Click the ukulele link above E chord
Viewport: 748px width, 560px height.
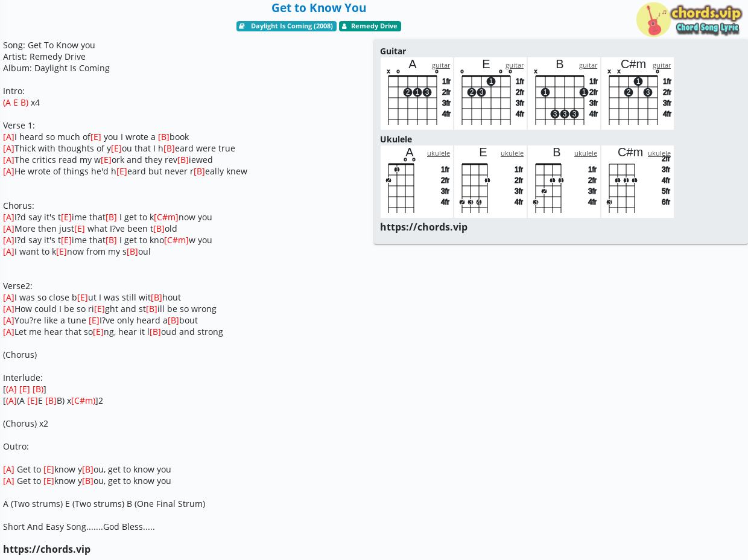512,153
